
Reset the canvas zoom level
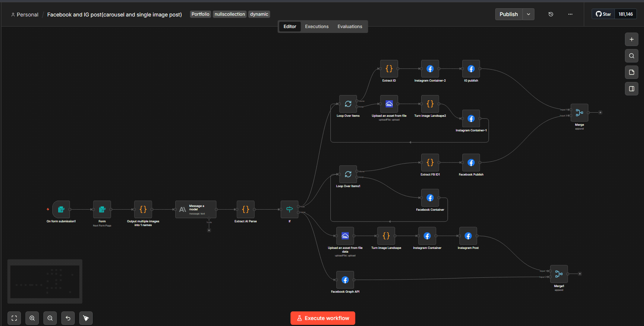[68, 318]
